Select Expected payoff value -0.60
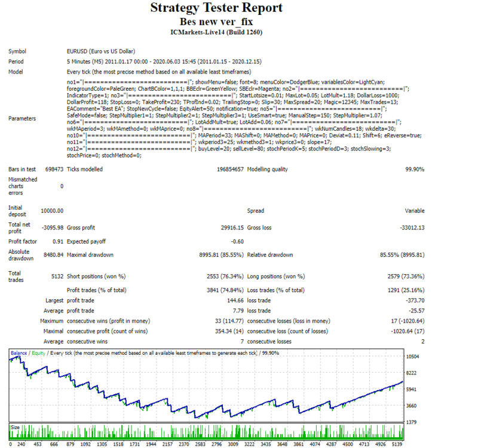The image size is (481, 448). pos(237,242)
